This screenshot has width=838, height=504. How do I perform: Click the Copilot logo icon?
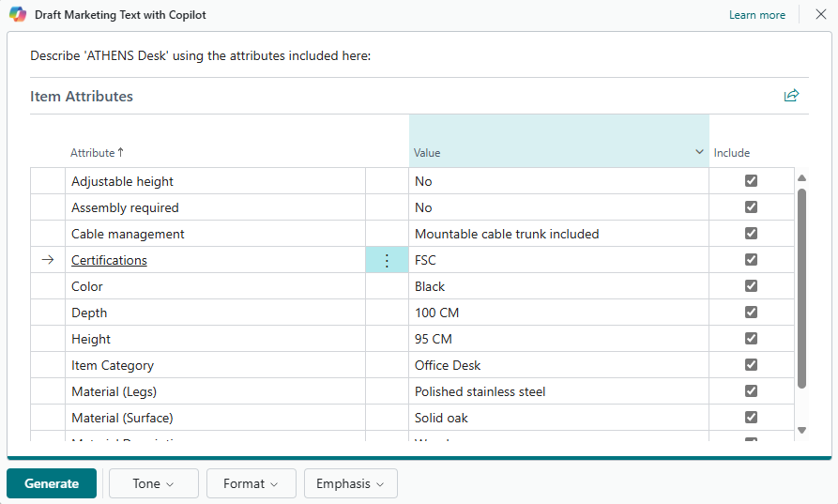point(18,15)
